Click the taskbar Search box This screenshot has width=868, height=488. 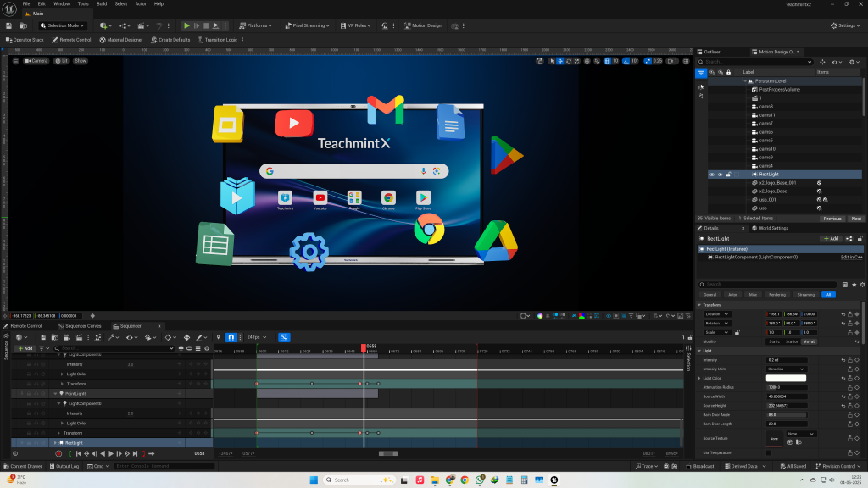359,480
